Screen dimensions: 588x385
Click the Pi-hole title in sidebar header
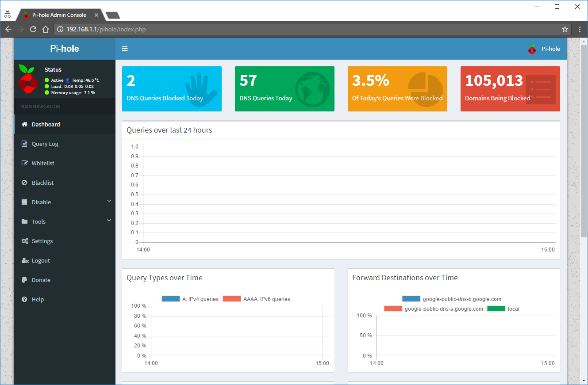coord(65,49)
